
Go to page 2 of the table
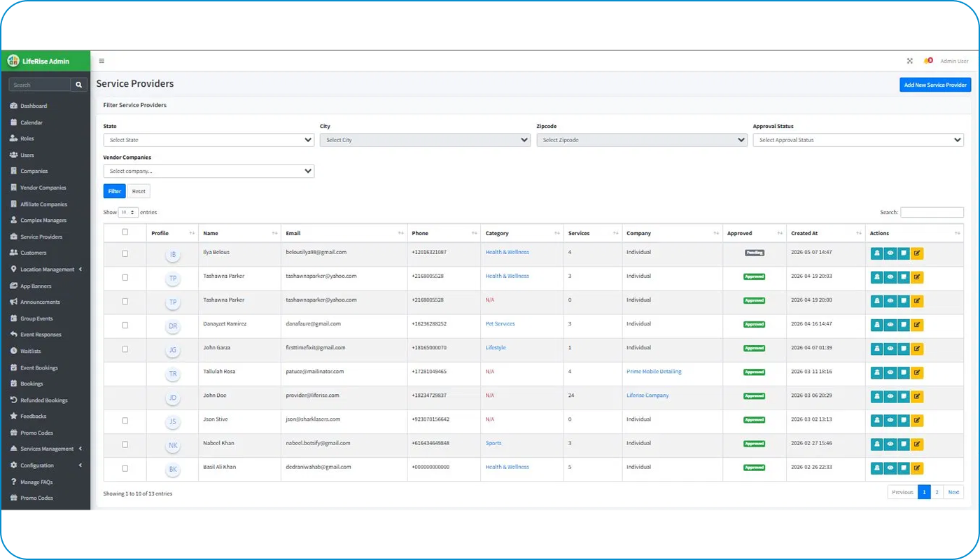(x=937, y=492)
